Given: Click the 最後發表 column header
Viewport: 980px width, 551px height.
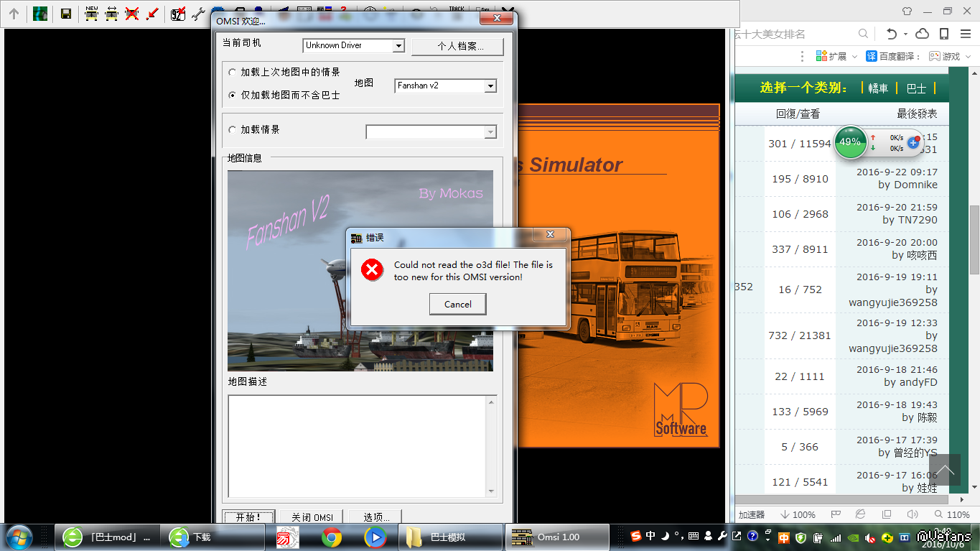Looking at the screenshot, I should (917, 114).
